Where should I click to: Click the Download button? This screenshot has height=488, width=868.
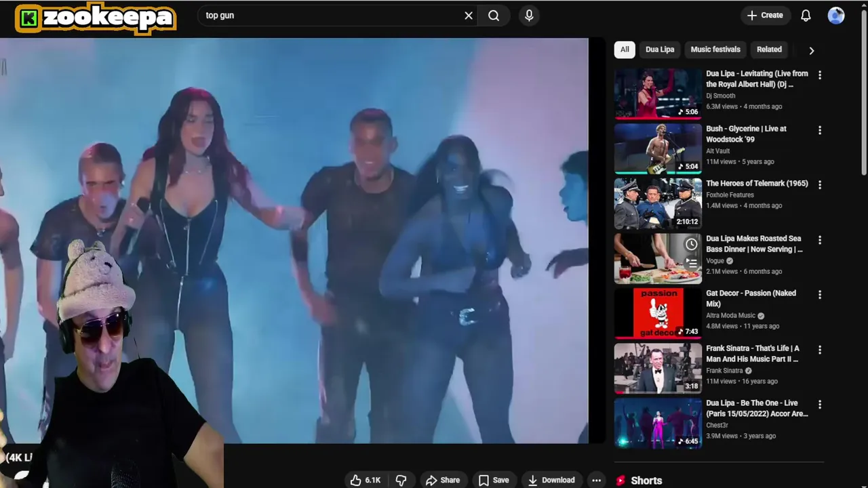pyautogui.click(x=551, y=480)
